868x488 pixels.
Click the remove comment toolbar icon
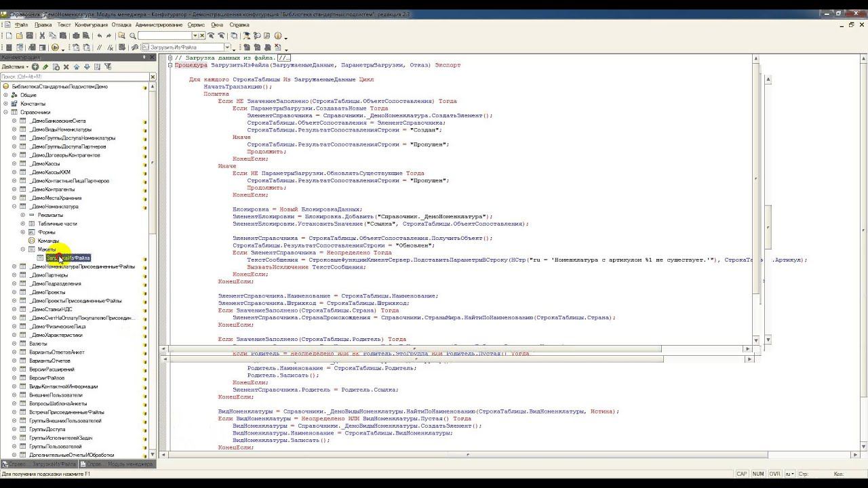click(x=110, y=47)
